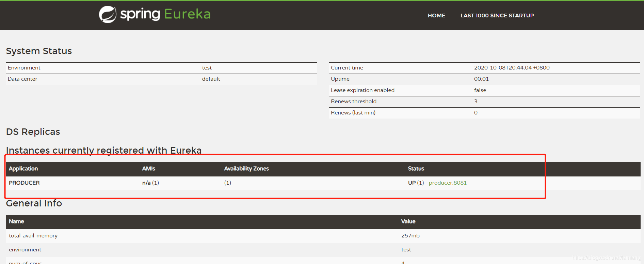Select the 00:01 uptime value
The image size is (644, 264).
pyautogui.click(x=481, y=79)
